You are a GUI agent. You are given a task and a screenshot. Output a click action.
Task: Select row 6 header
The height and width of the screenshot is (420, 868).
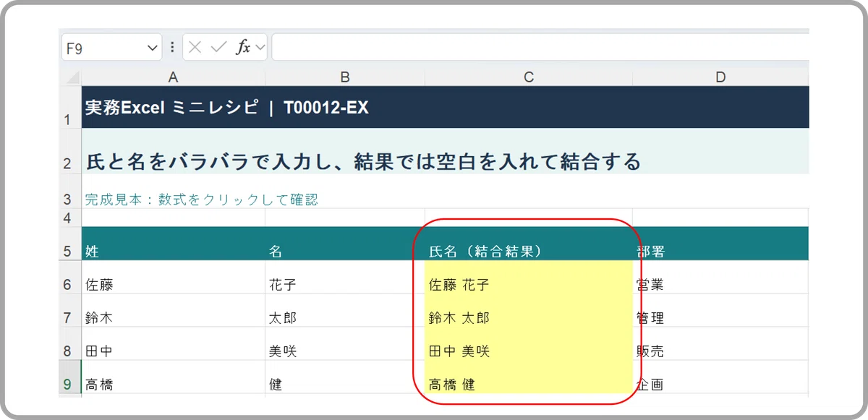pos(71,278)
